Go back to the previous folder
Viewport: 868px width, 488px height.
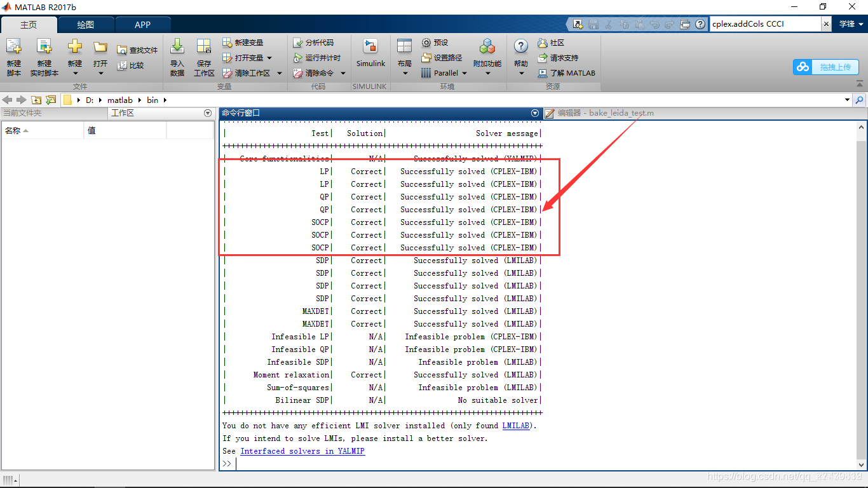8,100
